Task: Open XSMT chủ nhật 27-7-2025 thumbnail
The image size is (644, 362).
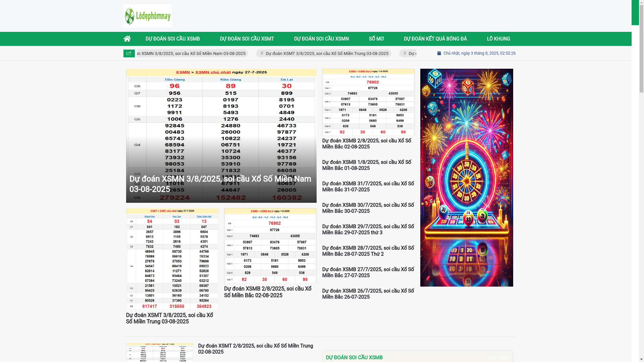Action: [x=172, y=259]
